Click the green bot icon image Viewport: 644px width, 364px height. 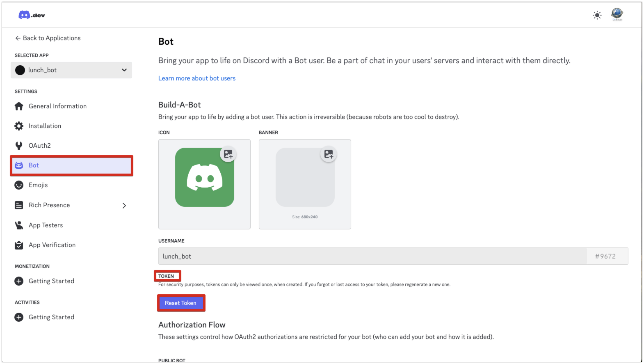[x=204, y=177]
